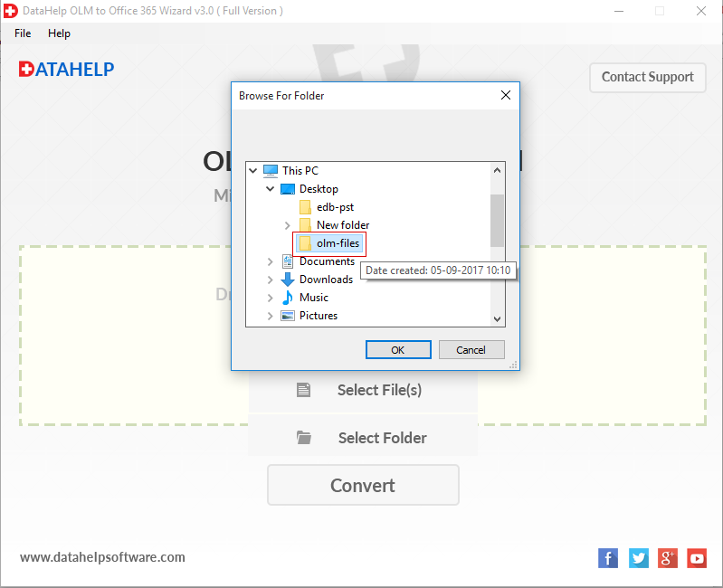Expand the Documents tree node

pos(271,261)
